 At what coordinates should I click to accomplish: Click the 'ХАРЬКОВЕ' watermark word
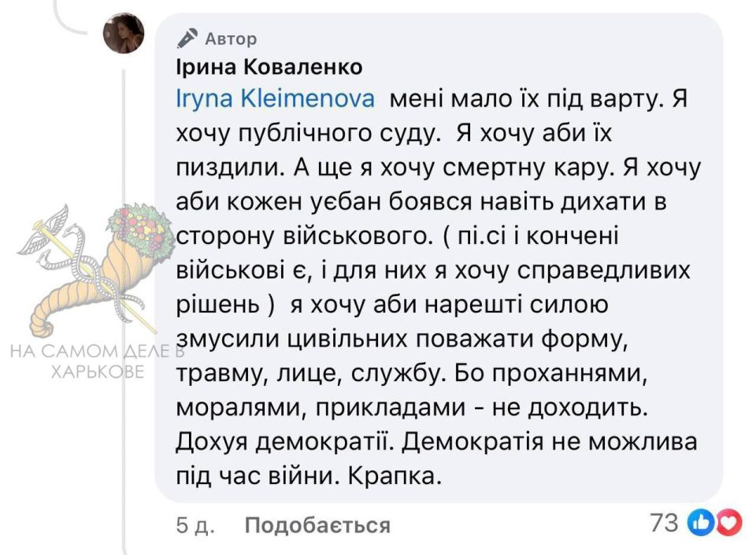pos(98,372)
